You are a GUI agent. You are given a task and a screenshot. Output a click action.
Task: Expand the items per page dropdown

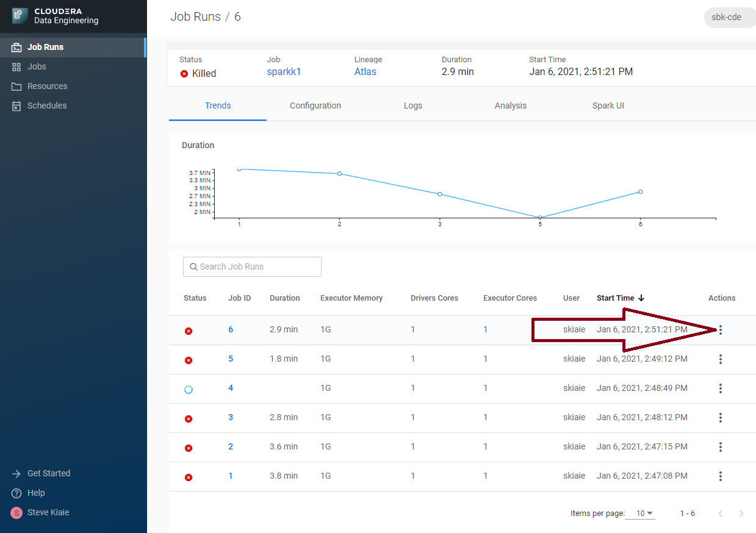tap(644, 513)
